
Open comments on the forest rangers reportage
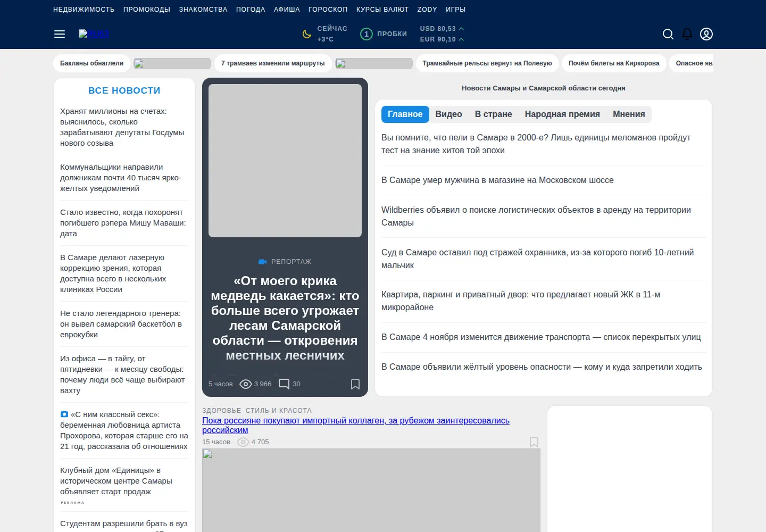pos(290,384)
